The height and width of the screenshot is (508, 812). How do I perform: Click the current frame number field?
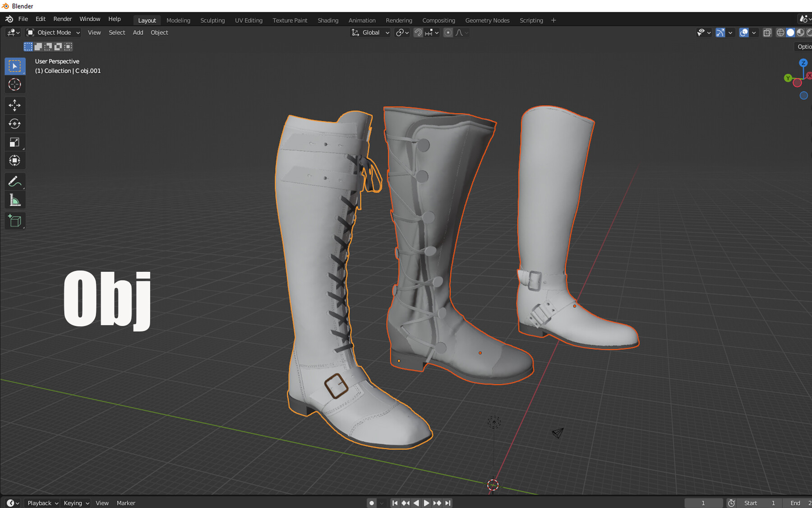[704, 503]
